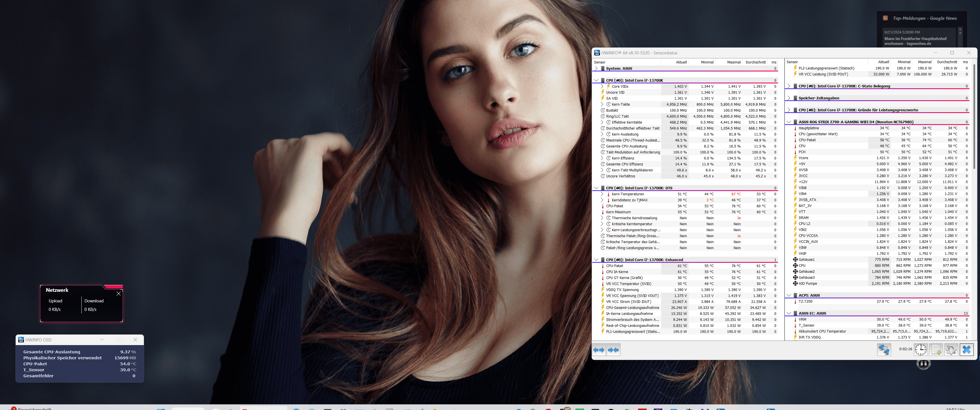
Task: Expand the Kern-Takt-Multiplikatoren row
Action: click(602, 170)
